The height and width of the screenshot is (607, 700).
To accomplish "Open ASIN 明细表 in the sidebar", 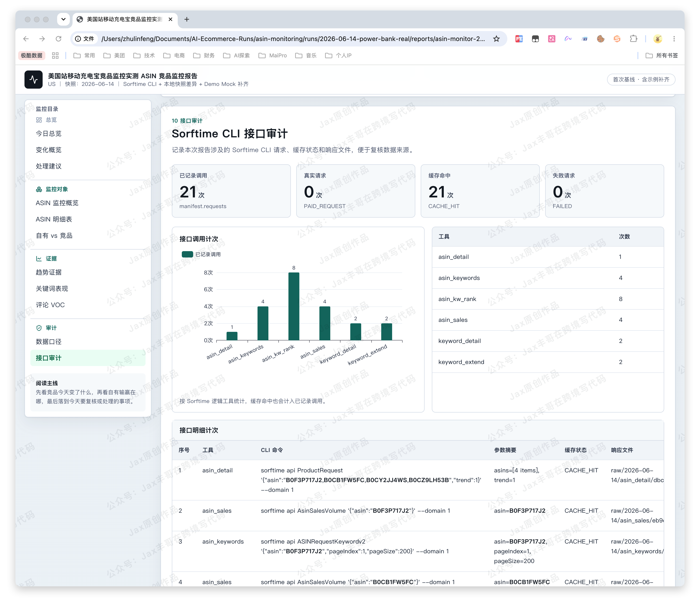I will (x=88, y=219).
